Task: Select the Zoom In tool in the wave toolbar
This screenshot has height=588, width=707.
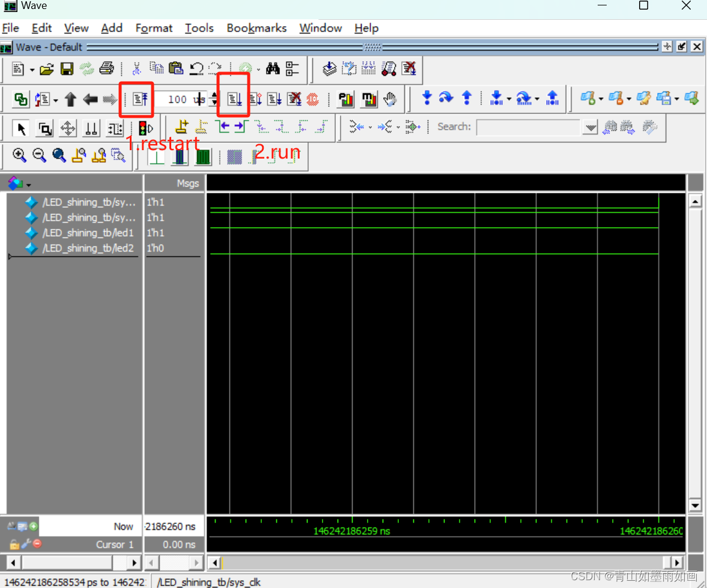Action: [19, 156]
